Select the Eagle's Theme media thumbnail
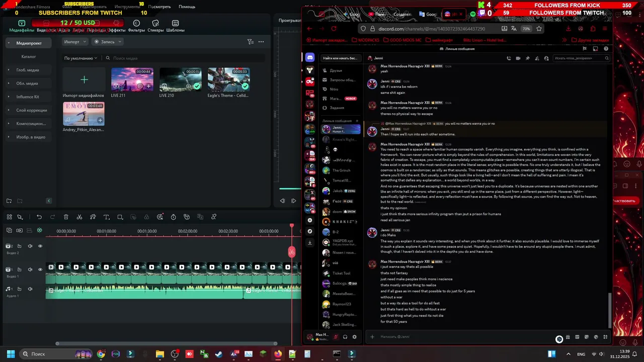Image resolution: width=644 pixels, height=362 pixels. click(x=228, y=79)
